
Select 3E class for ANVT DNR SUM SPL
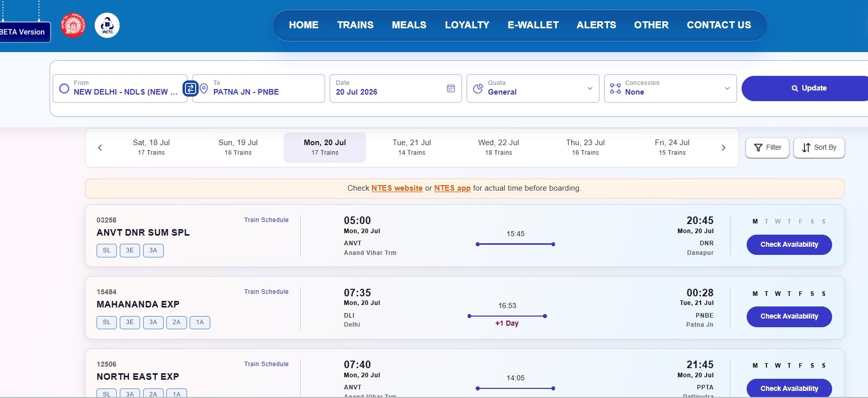coord(130,250)
